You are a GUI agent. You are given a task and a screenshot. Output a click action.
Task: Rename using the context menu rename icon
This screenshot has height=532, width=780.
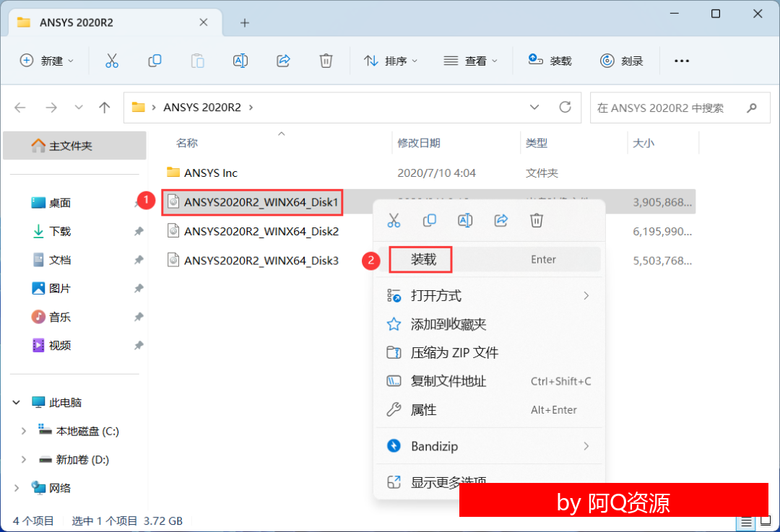(465, 220)
